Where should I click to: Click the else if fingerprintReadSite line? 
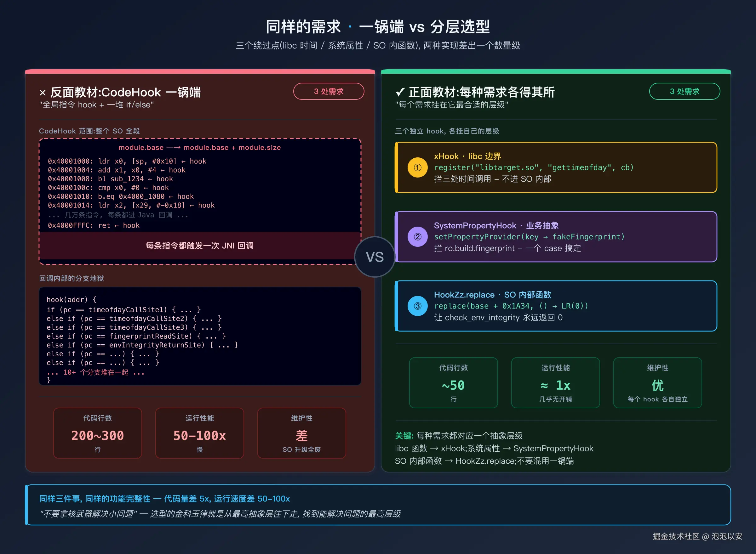[136, 336]
